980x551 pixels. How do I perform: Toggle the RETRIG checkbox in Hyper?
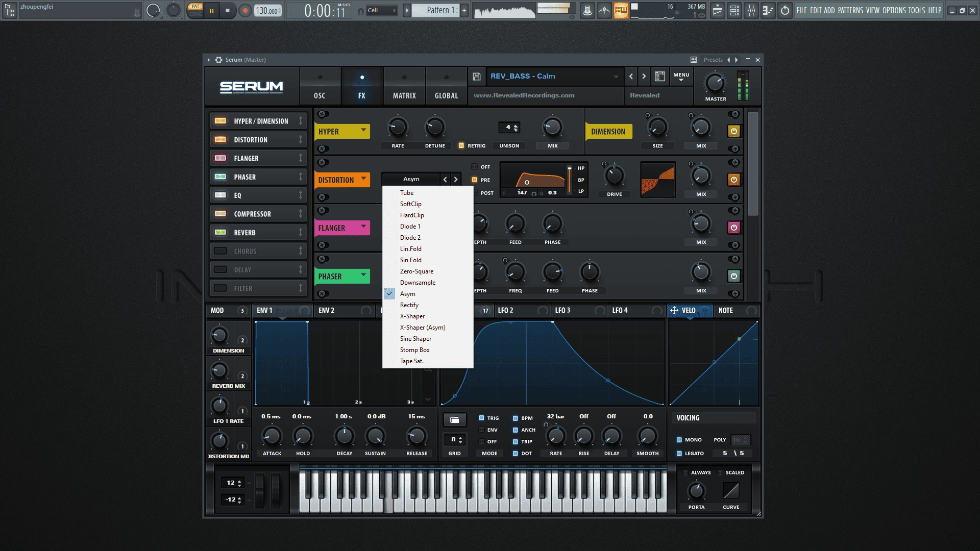tap(461, 145)
